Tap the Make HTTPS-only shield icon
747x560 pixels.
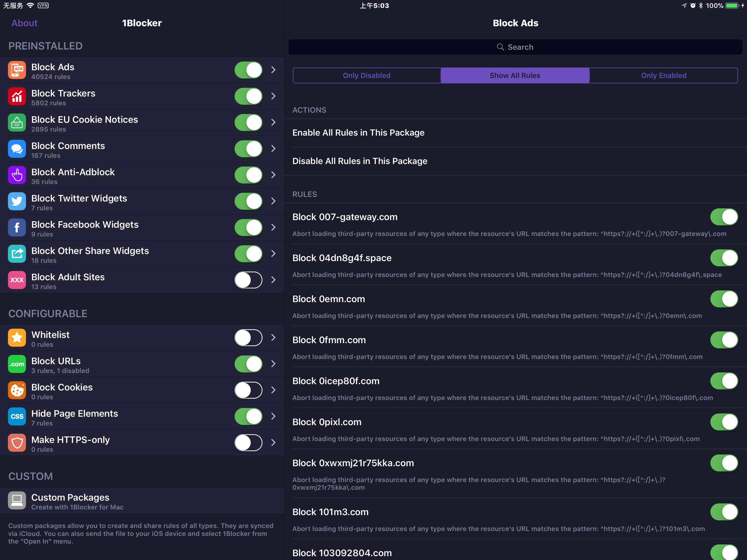point(17,443)
